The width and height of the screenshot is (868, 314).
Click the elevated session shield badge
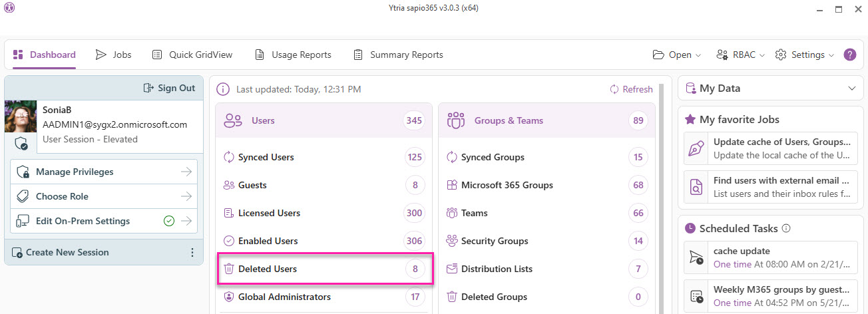(x=21, y=143)
